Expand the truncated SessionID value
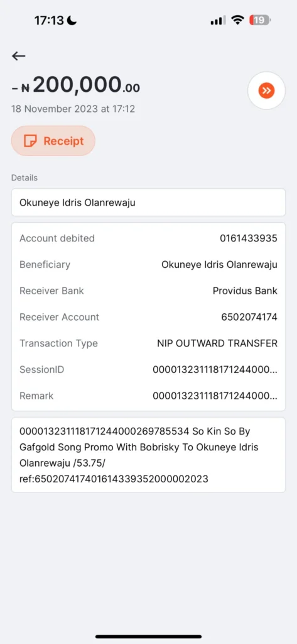This screenshot has height=644, width=297. [215, 370]
